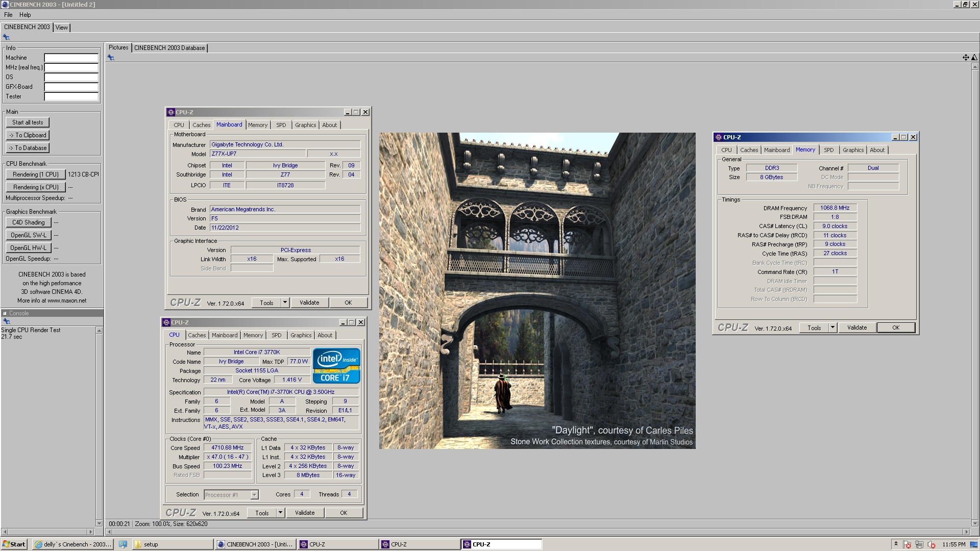Screen dimensions: 980x551
Task: Run Rendering (1 CPU) benchmark
Action: coord(36,174)
